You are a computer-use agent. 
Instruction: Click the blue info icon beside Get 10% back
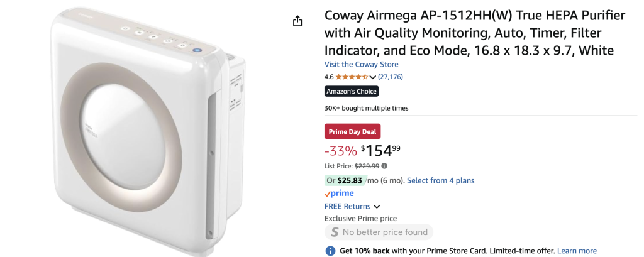(x=330, y=251)
